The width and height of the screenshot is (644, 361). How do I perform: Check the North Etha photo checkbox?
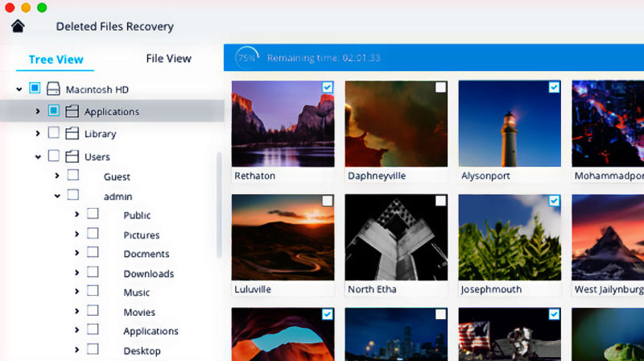[440, 201]
